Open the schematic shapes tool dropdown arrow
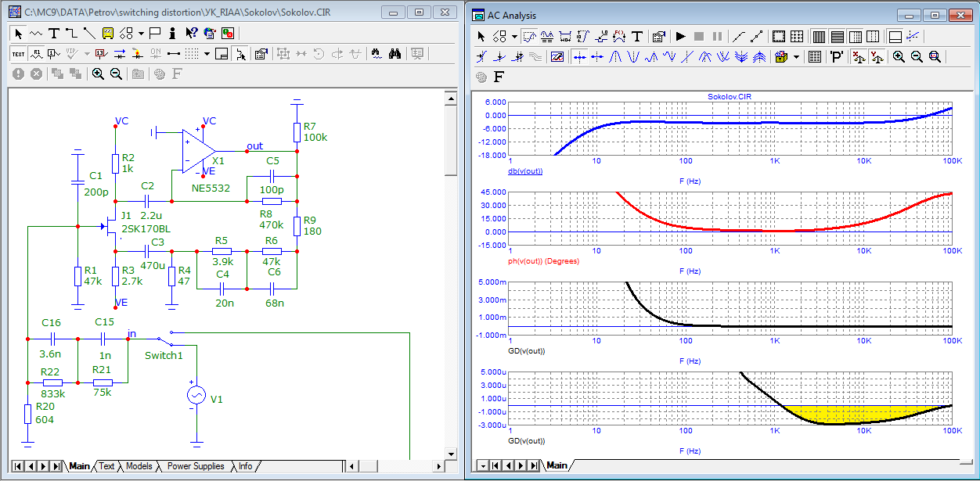 click(141, 34)
